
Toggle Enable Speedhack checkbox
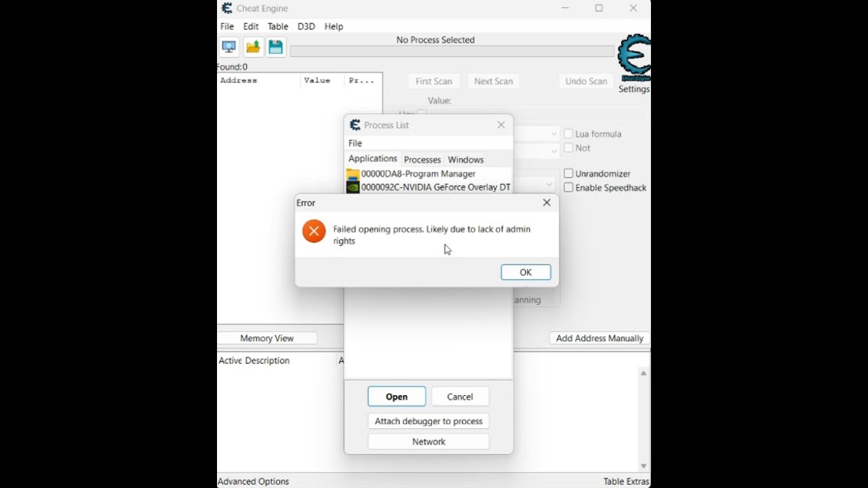[568, 188]
